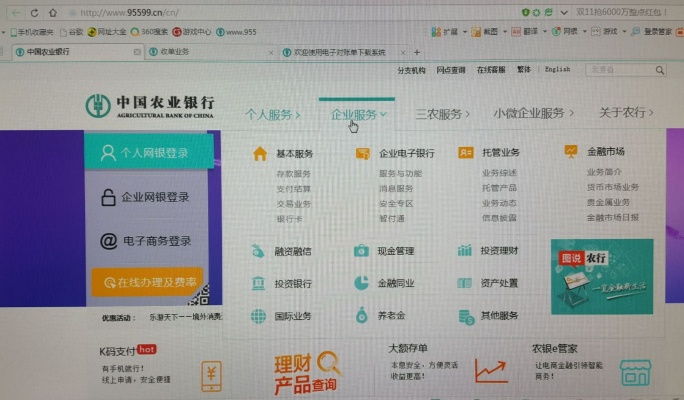The image size is (684, 400).
Task: Expand the 关于农行 navigation menu
Action: click(626, 112)
